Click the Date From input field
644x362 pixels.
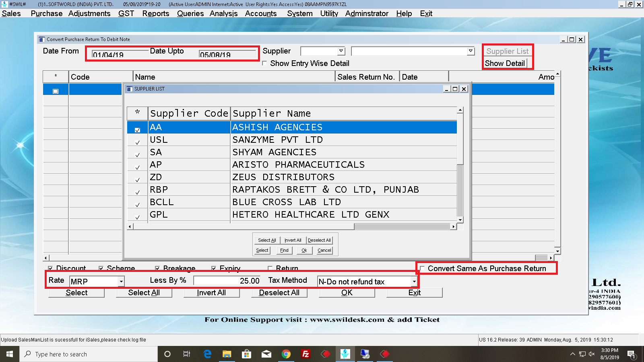[120, 53]
